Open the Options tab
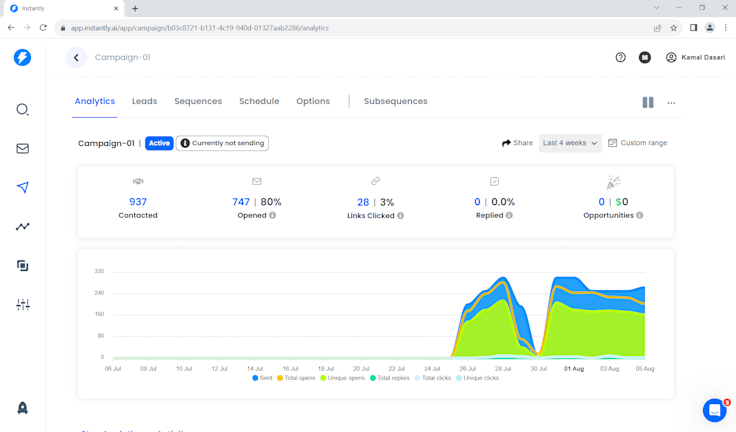Image resolution: width=736 pixels, height=432 pixels. pos(313,101)
